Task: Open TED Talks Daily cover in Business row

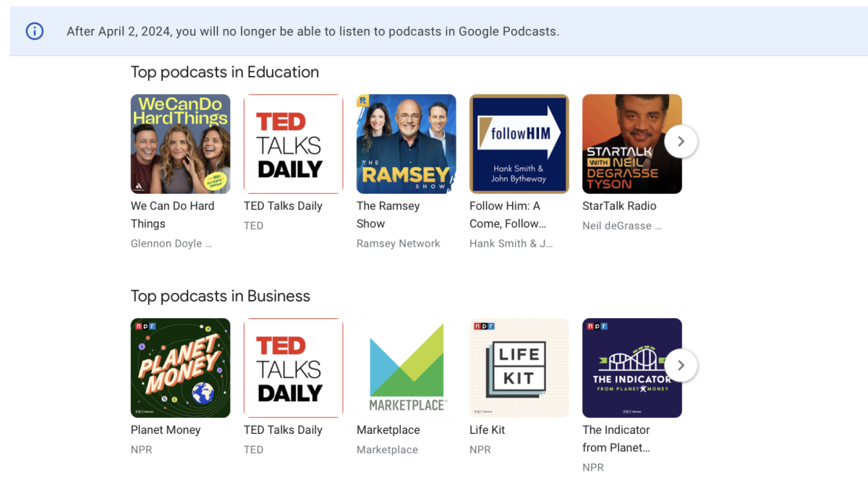Action: [293, 368]
